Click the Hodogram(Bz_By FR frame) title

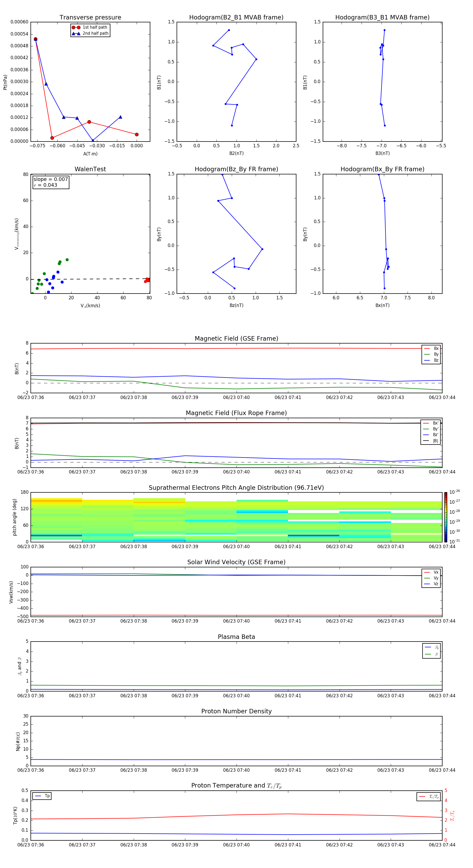click(236, 169)
